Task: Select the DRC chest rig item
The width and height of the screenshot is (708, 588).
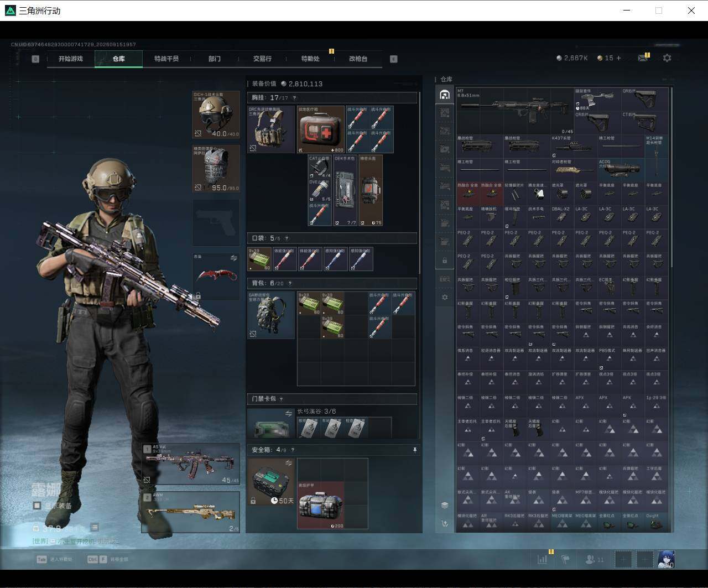Action: pyautogui.click(x=271, y=129)
